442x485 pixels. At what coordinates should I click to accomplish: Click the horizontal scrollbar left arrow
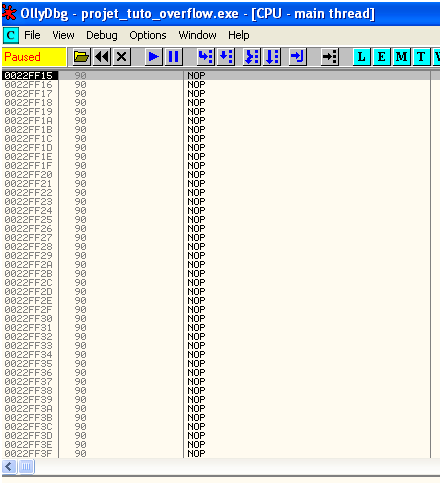pyautogui.click(x=9, y=466)
